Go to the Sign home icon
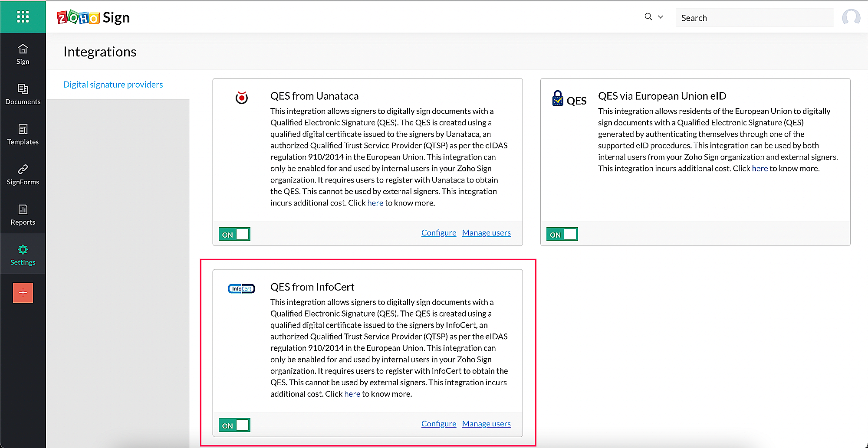 23,49
